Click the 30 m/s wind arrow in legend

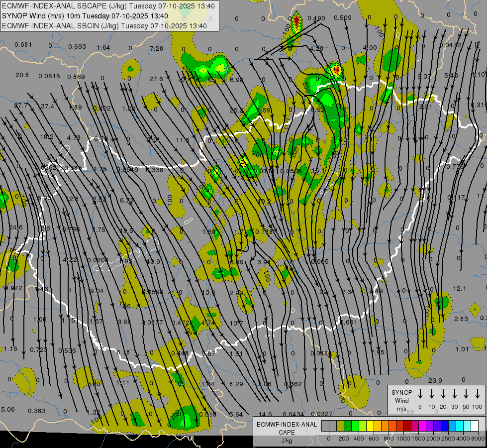(454, 394)
